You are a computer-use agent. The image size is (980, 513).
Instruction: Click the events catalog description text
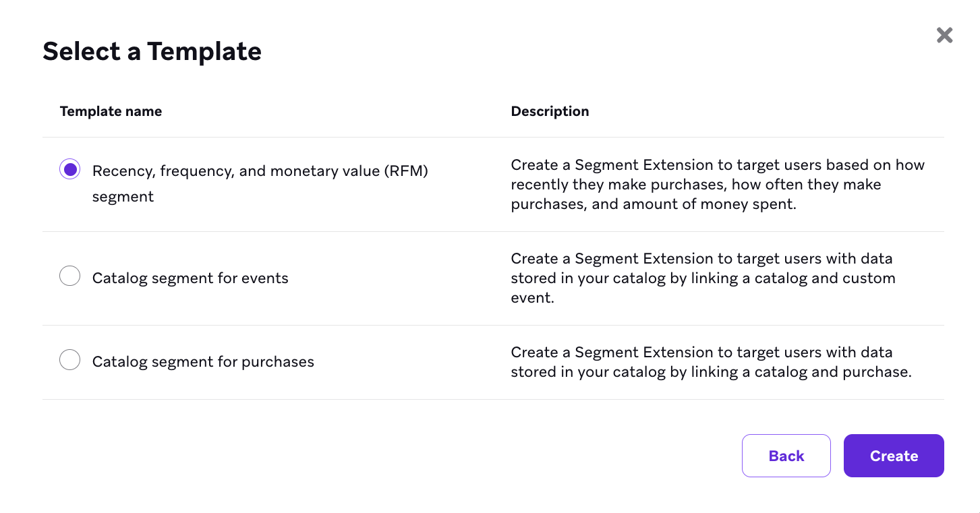click(x=701, y=278)
